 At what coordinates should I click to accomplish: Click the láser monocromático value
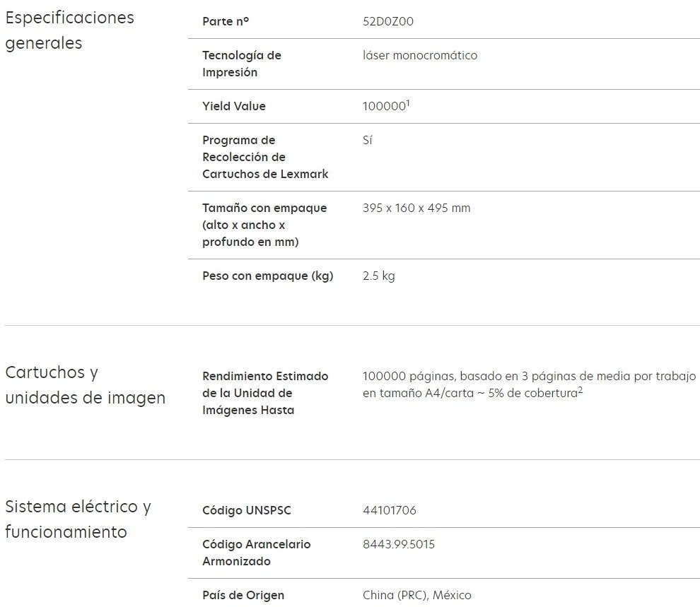point(420,55)
